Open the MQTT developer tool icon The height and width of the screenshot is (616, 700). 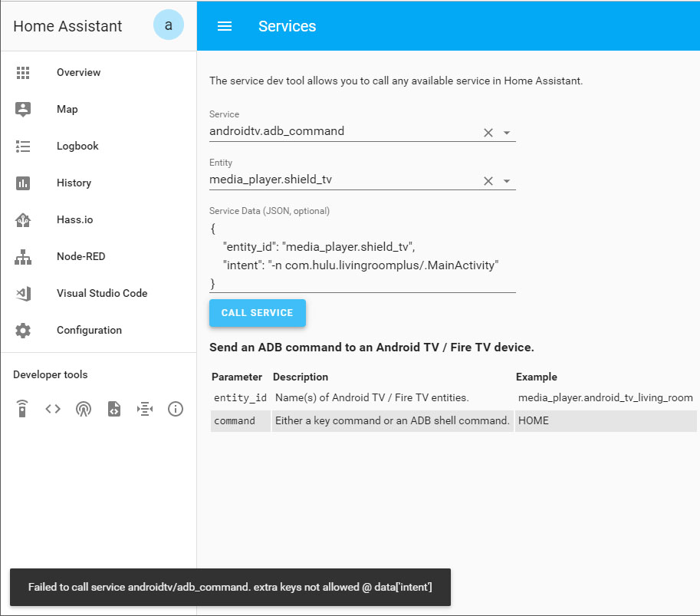click(145, 409)
